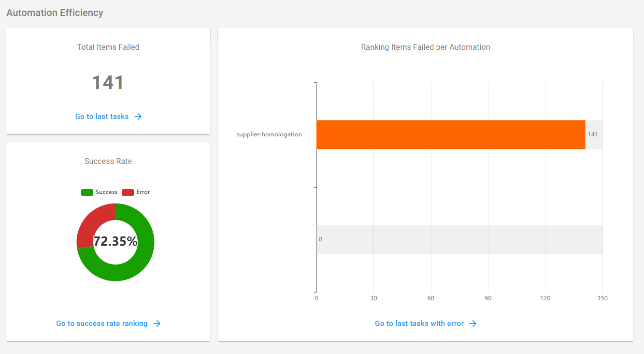
Task: Click the 30 tick label on x-axis
Action: [x=373, y=298]
